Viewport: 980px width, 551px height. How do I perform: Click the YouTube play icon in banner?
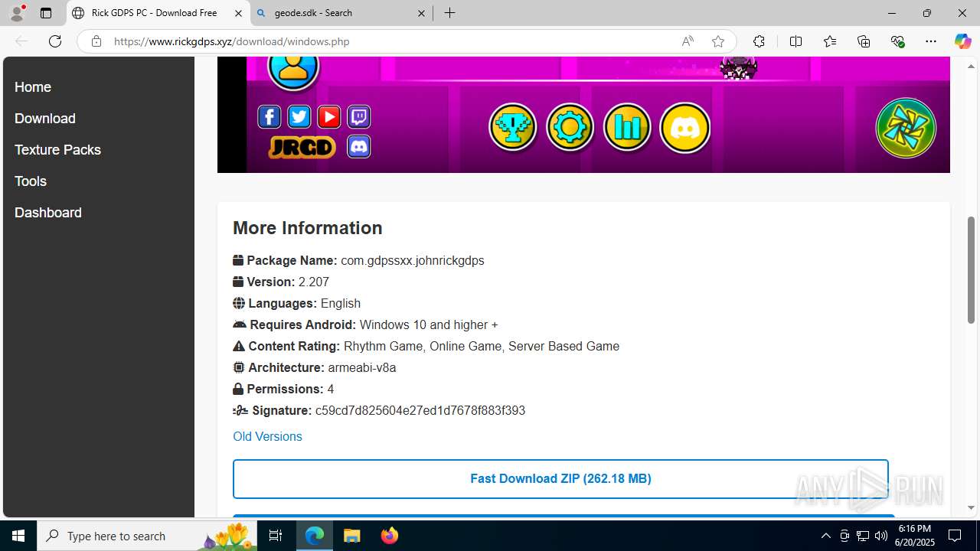coord(329,116)
